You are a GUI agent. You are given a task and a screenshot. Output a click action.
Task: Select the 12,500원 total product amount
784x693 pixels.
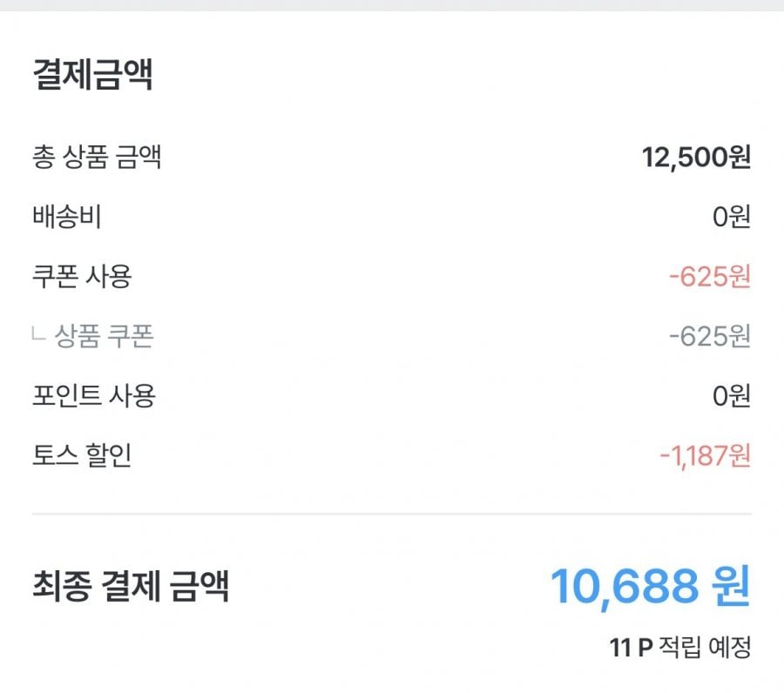696,158
